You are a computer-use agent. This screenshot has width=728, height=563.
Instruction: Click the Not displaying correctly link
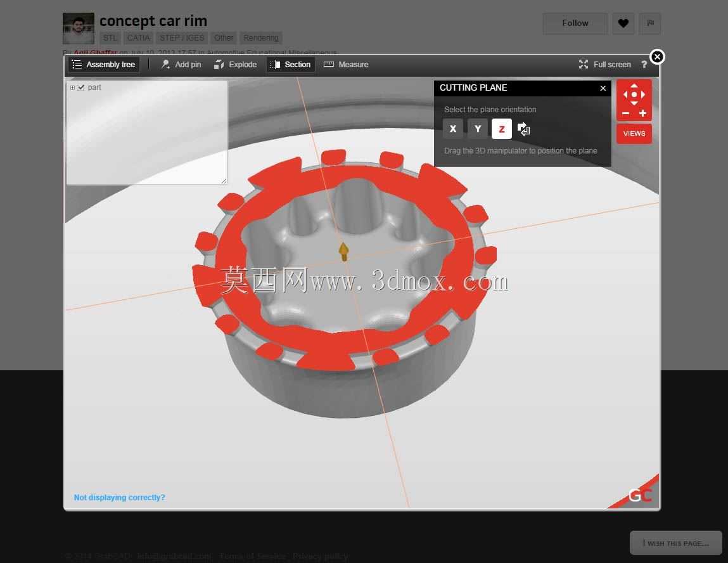pyautogui.click(x=119, y=498)
